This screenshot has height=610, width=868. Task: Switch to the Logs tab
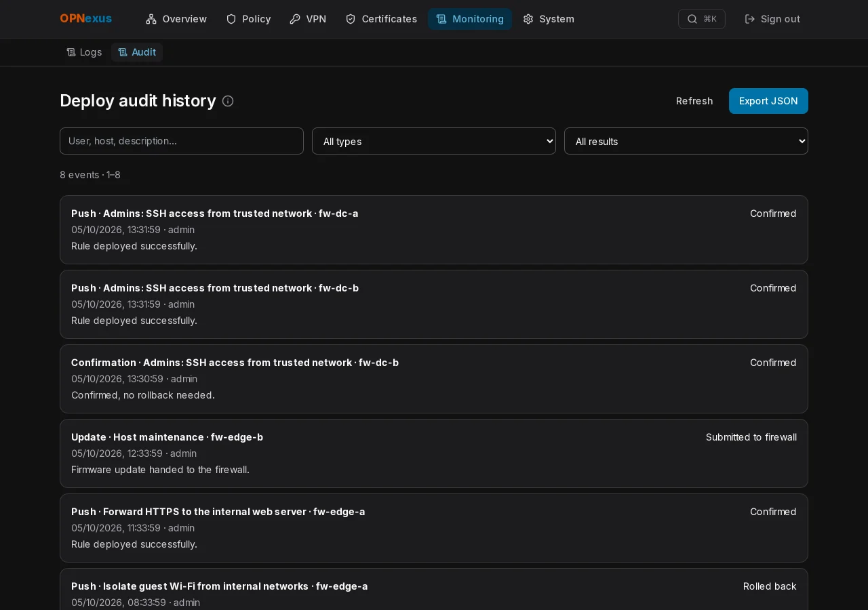pos(84,52)
